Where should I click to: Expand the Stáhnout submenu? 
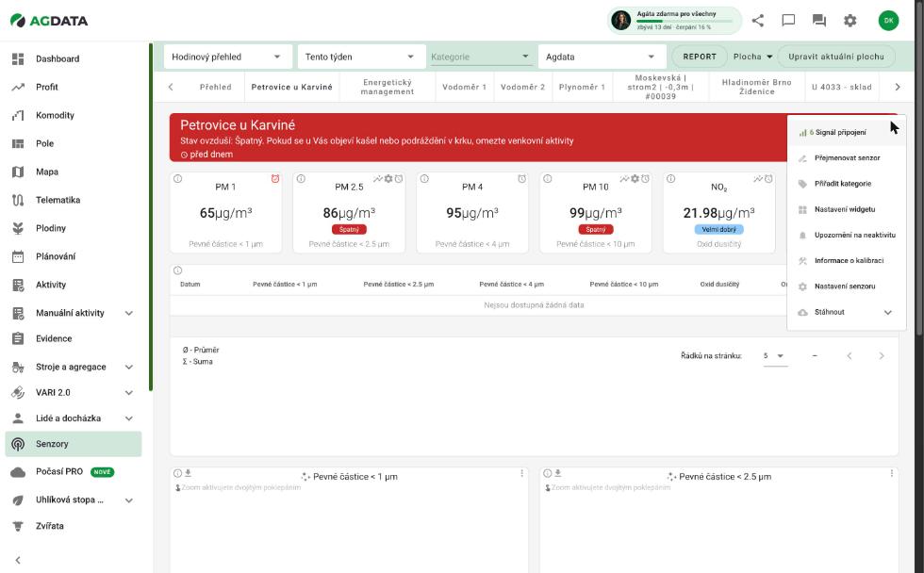click(x=847, y=312)
